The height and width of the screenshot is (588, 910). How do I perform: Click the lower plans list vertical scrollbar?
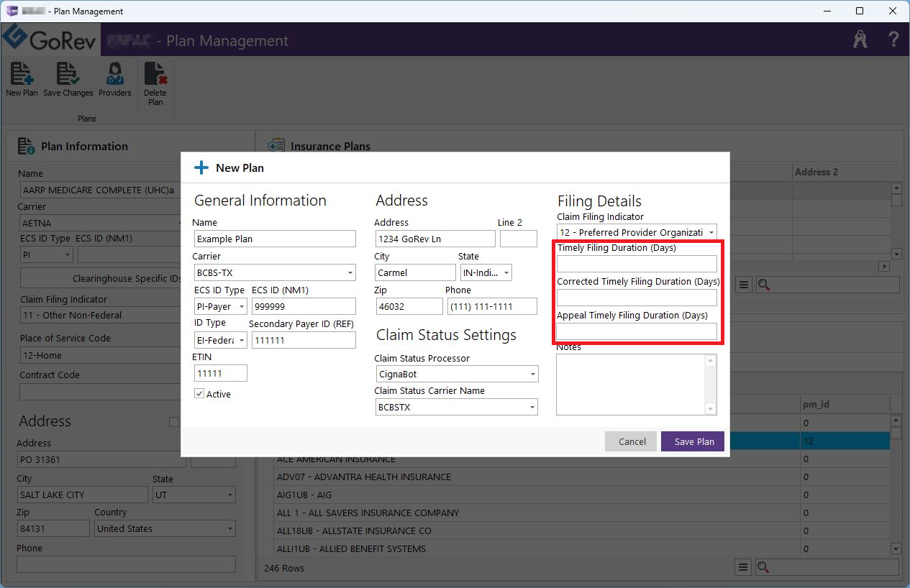point(896,484)
